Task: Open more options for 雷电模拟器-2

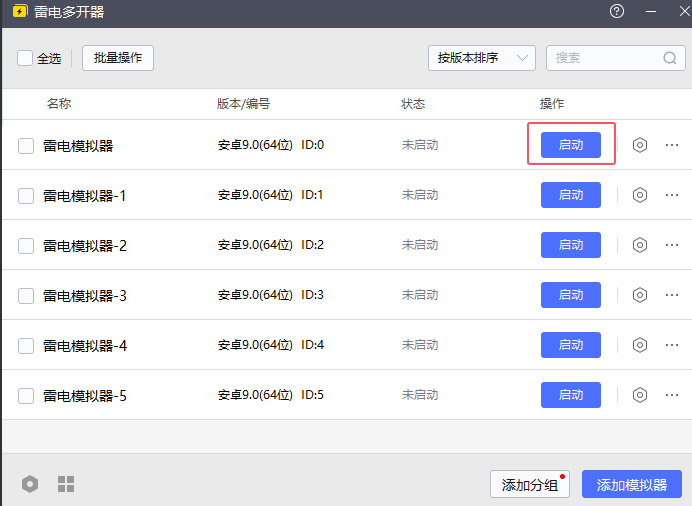Action: (672, 245)
